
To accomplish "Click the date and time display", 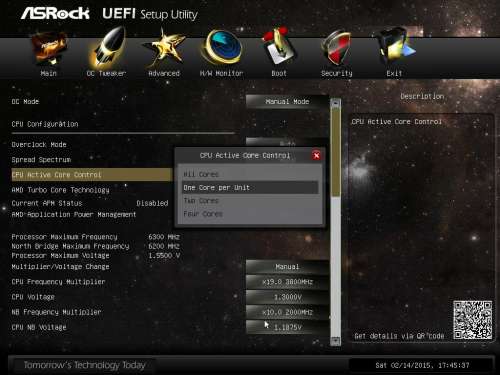I will point(422,365).
